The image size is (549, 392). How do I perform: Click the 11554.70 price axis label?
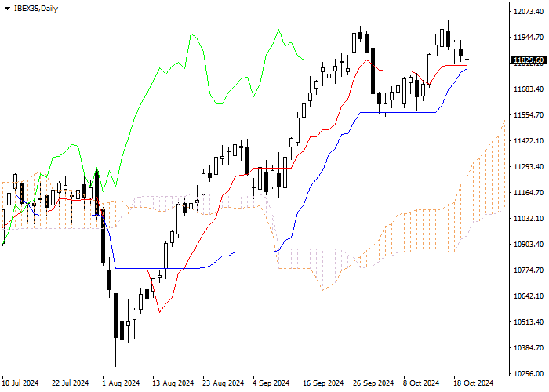529,114
